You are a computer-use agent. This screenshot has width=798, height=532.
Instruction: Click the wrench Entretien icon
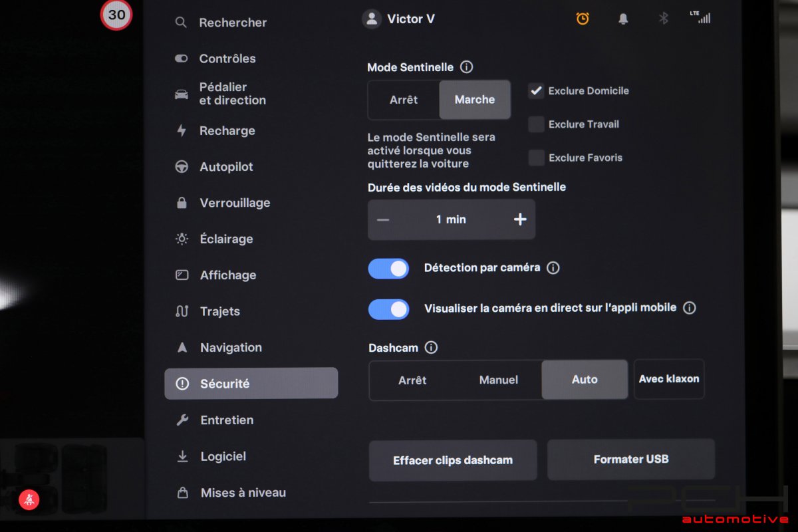182,420
